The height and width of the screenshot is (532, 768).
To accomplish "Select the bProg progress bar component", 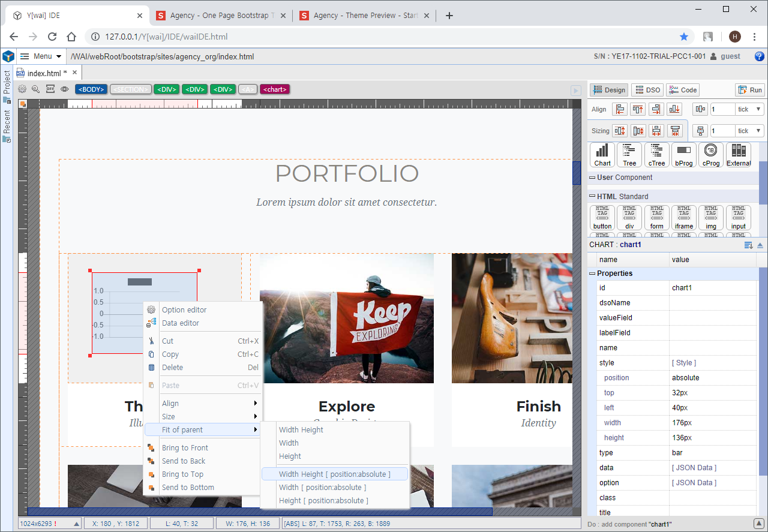I will click(684, 154).
